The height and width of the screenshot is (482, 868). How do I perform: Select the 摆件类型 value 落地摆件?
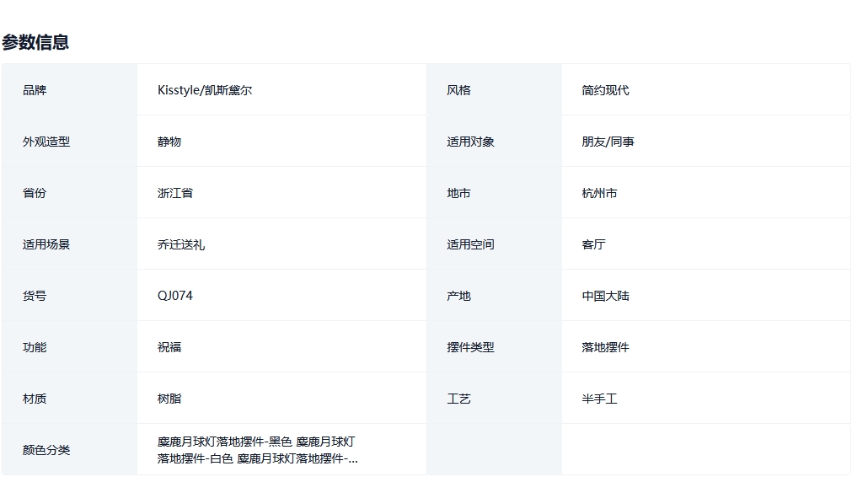tap(605, 347)
